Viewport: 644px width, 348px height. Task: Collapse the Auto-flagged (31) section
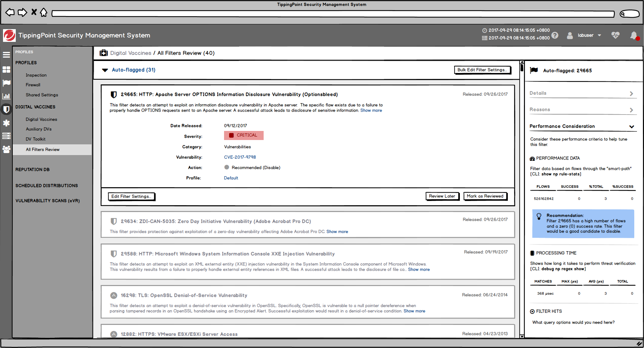[x=105, y=70]
